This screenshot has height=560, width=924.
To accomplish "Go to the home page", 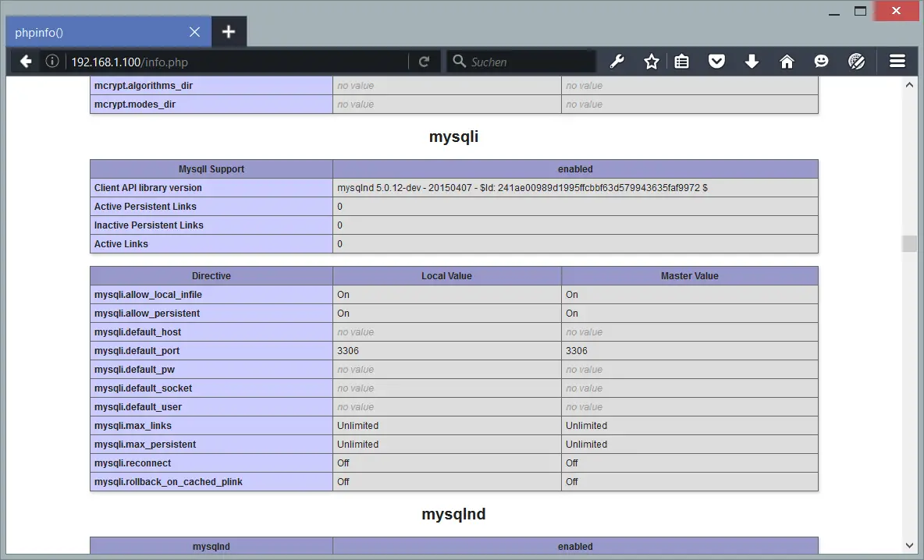I will click(x=787, y=62).
